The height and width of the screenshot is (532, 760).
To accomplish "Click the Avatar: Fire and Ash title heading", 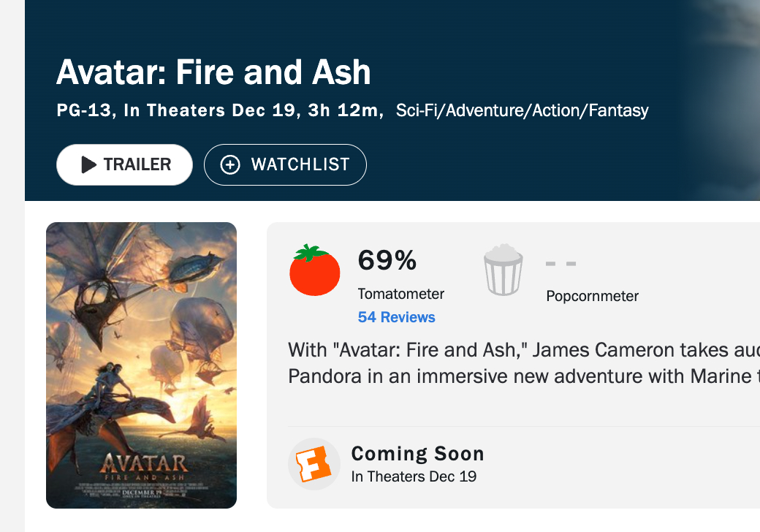I will pos(213,72).
